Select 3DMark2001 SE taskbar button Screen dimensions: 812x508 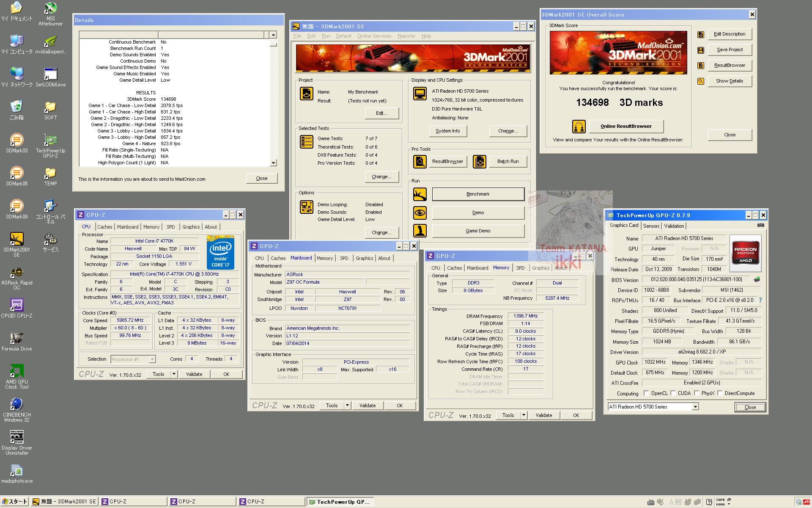coord(65,502)
